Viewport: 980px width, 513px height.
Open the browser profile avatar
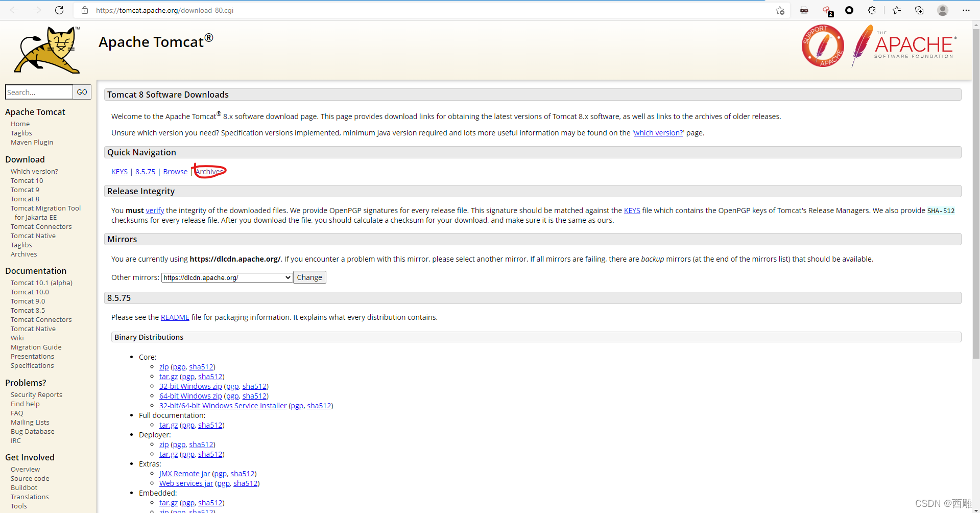[x=943, y=10]
